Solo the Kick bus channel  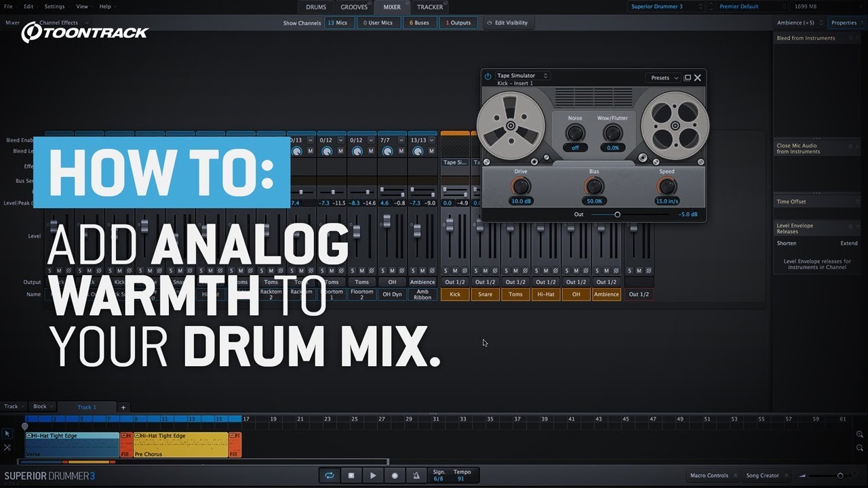pos(447,270)
